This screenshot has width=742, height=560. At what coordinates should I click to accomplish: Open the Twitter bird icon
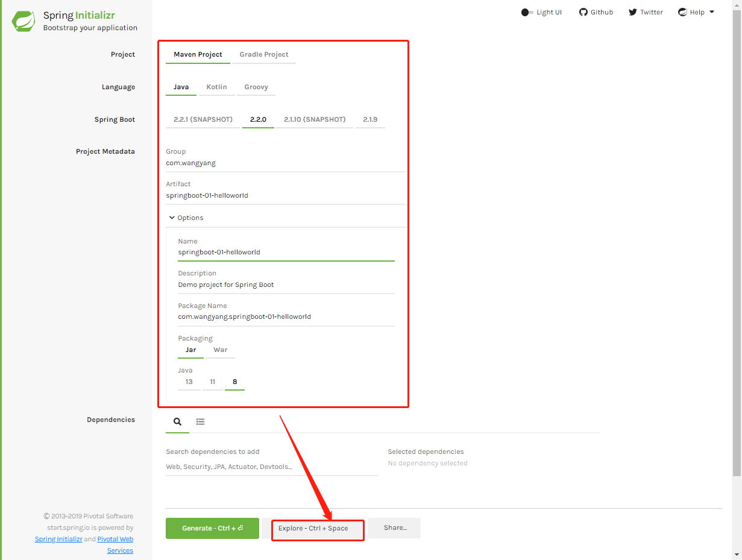pyautogui.click(x=632, y=12)
